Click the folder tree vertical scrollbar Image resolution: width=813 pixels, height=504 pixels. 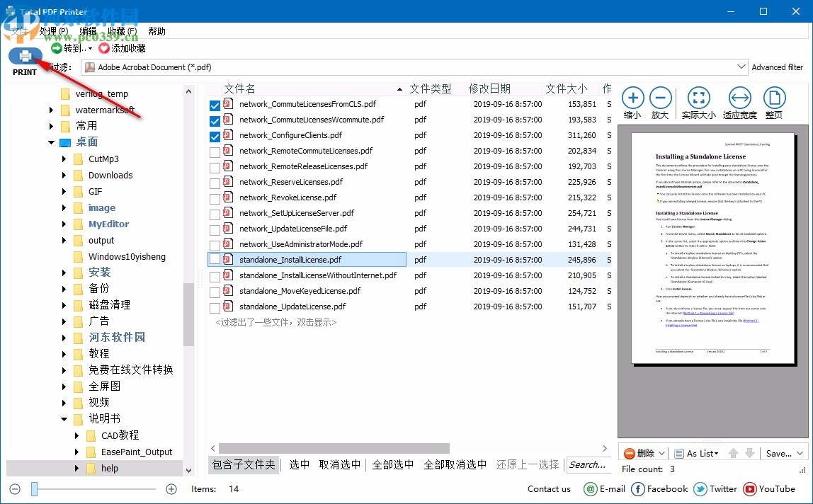tap(188, 314)
